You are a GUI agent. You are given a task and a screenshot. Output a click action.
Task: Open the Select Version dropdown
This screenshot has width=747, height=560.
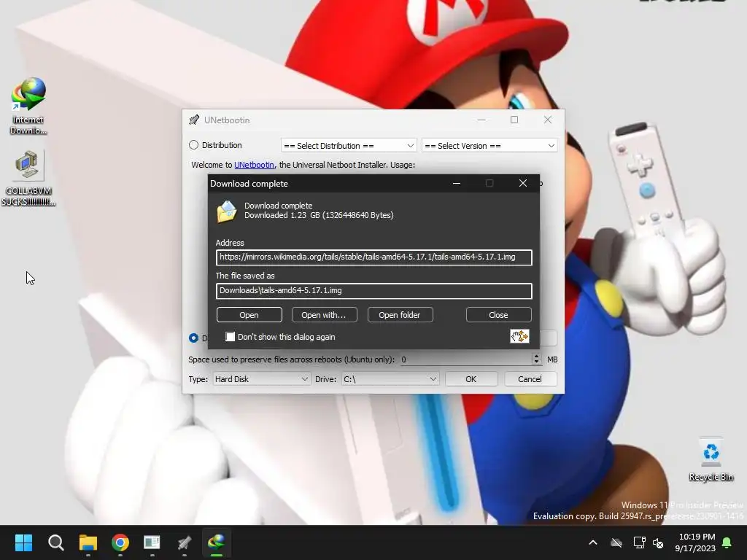489,146
